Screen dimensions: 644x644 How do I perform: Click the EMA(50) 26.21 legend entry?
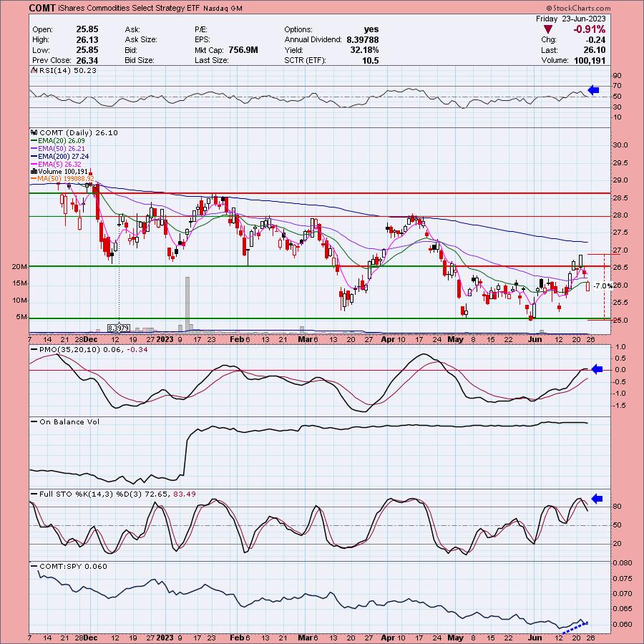pyautogui.click(x=59, y=148)
